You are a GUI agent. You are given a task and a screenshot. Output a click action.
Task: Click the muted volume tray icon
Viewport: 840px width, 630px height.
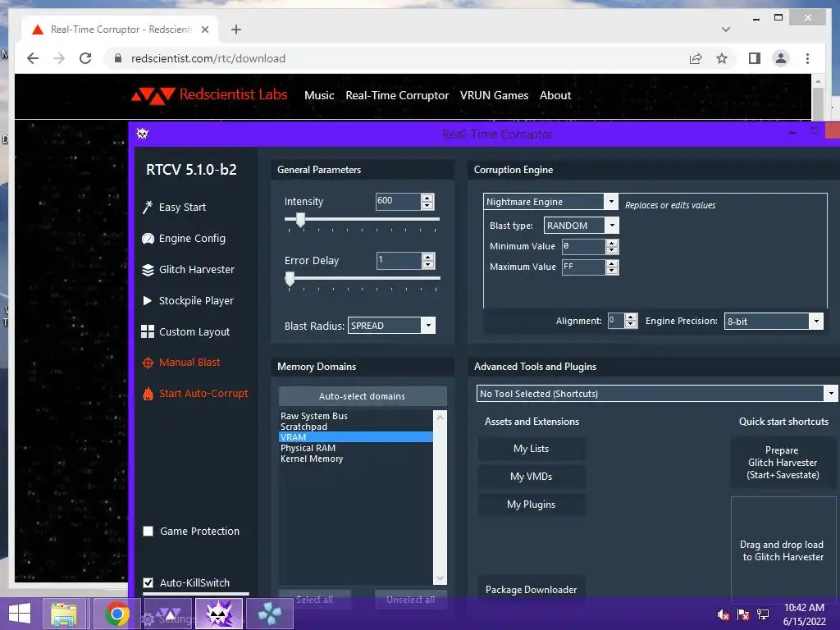tap(724, 614)
